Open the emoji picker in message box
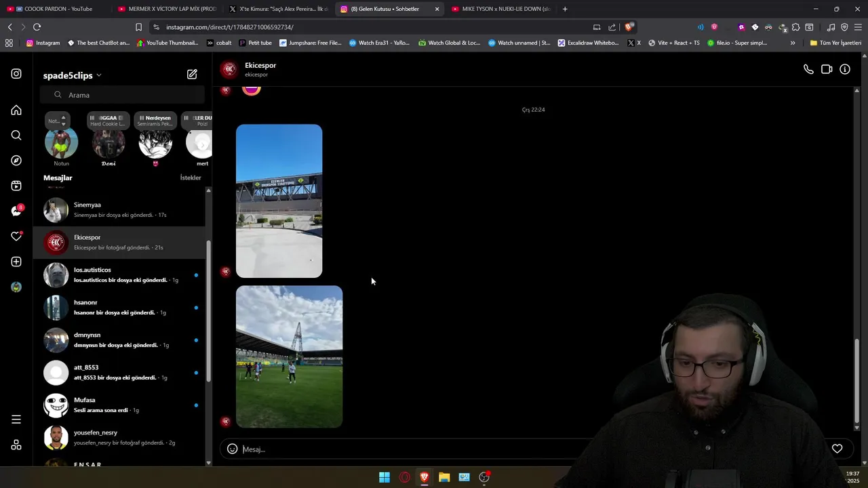Screen dimensions: 868x488 click(232, 449)
